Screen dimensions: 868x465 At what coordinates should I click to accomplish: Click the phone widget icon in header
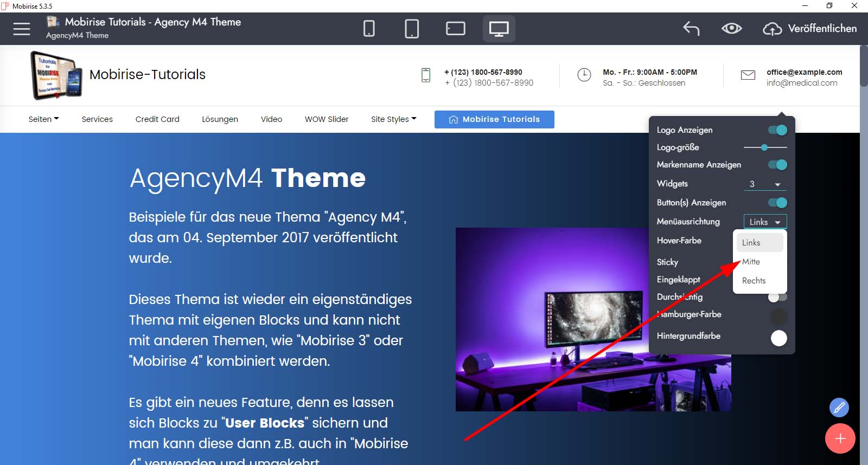pyautogui.click(x=426, y=75)
